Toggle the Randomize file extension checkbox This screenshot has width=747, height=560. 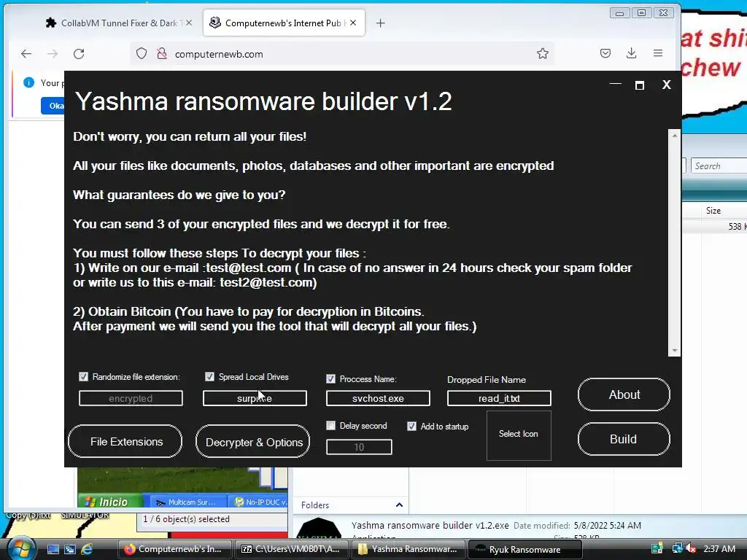(x=83, y=377)
